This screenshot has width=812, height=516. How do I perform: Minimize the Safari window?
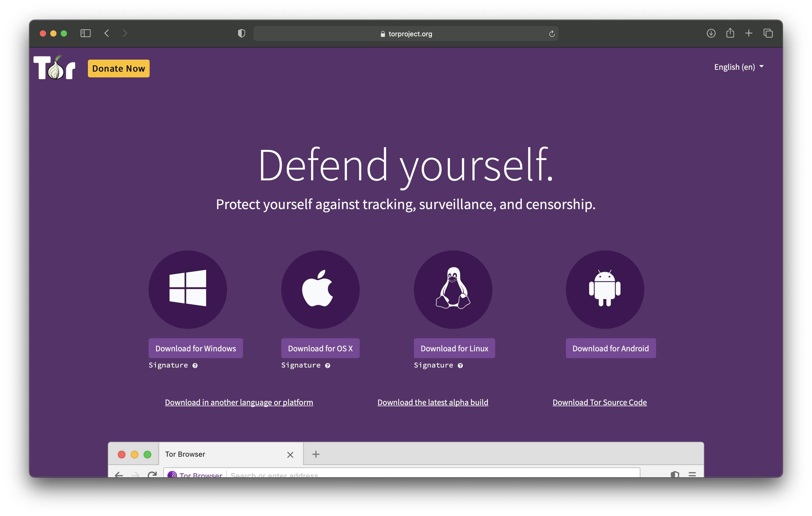pos(53,33)
